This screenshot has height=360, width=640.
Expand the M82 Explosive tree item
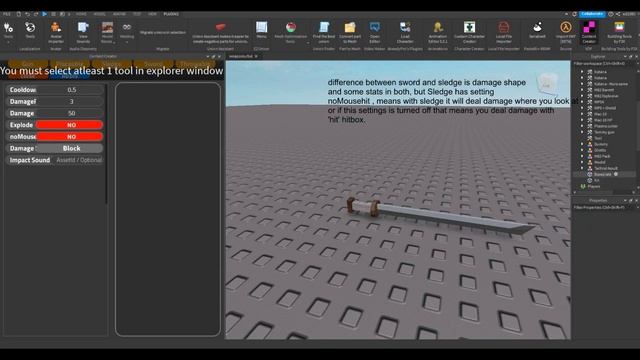click(x=582, y=96)
